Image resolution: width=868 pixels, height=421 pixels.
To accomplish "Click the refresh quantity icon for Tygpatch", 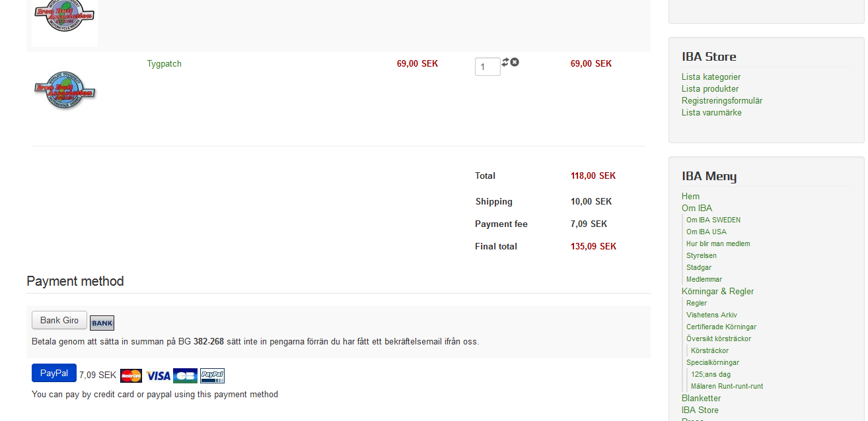I will (x=505, y=61).
